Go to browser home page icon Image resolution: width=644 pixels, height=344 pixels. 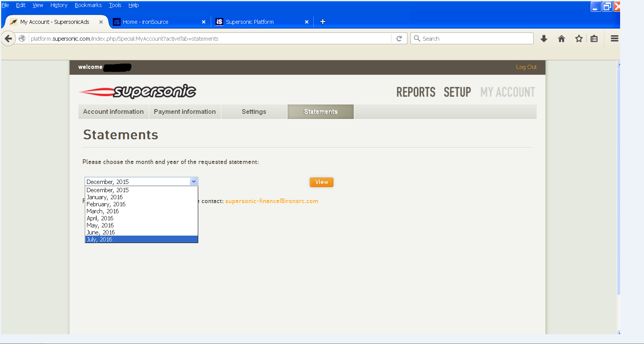point(561,38)
